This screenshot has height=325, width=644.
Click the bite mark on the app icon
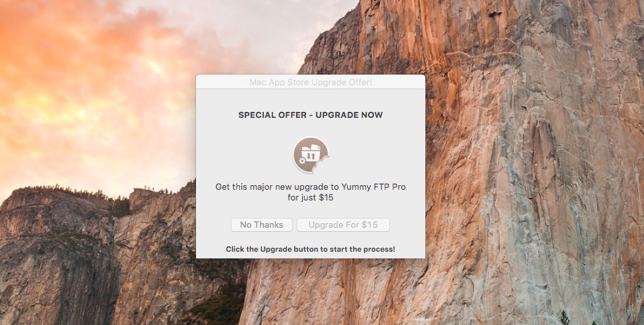click(x=323, y=163)
